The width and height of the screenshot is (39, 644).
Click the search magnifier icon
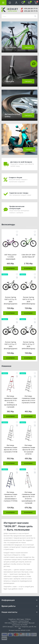[35, 16]
